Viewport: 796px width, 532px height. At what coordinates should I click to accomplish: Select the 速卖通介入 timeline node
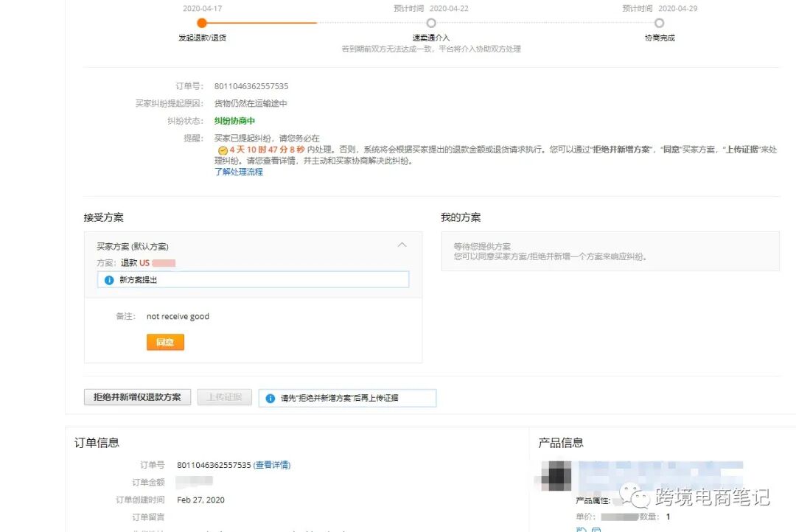point(431,23)
